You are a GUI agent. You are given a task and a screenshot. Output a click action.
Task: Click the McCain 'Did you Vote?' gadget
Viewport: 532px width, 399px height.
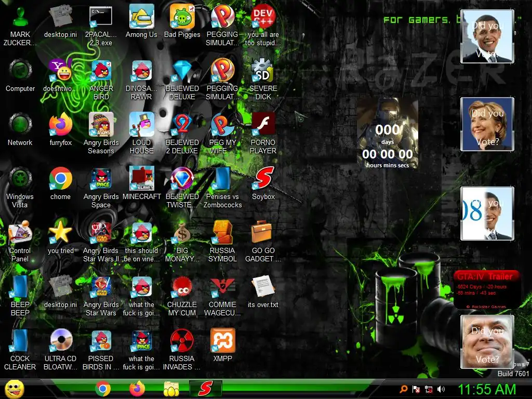487,342
